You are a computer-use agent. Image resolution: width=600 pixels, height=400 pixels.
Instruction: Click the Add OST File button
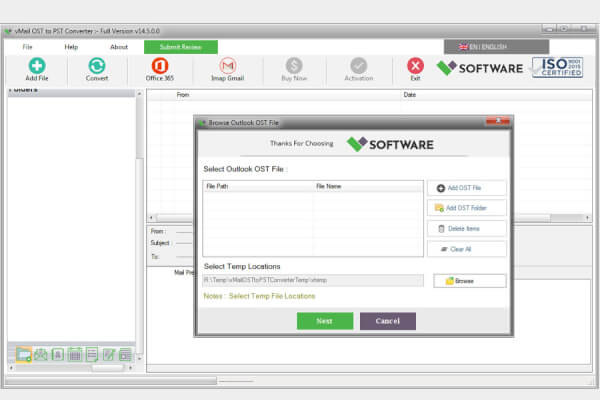coord(466,188)
